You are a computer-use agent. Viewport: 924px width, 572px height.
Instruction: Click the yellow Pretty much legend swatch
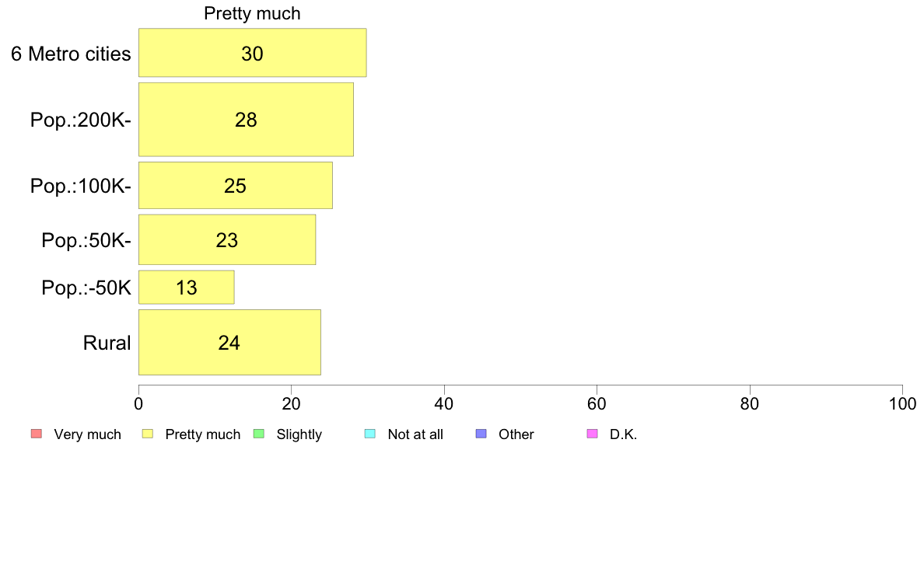click(x=148, y=434)
